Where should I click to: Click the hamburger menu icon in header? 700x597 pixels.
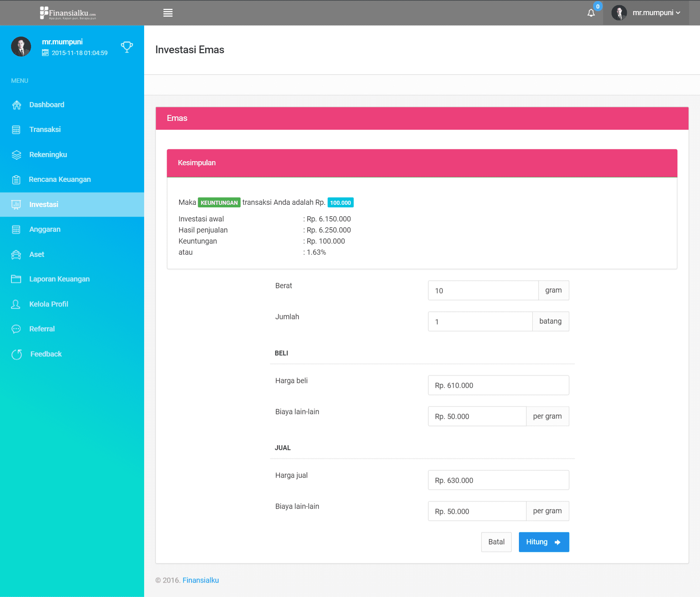tap(168, 13)
